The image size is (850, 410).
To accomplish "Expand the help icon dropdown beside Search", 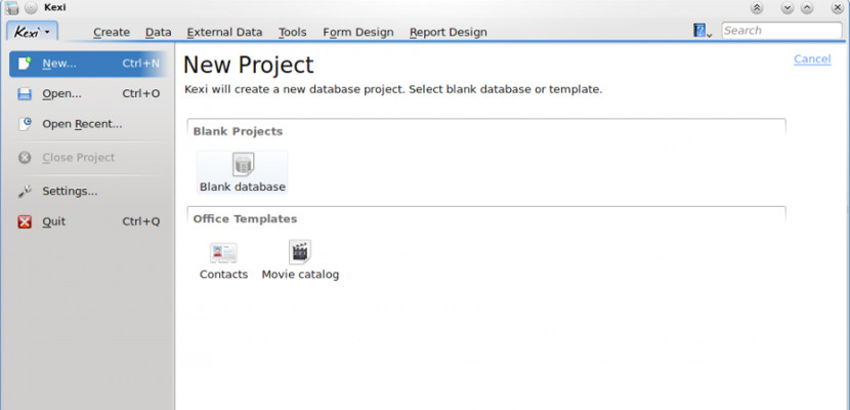I will 703,31.
